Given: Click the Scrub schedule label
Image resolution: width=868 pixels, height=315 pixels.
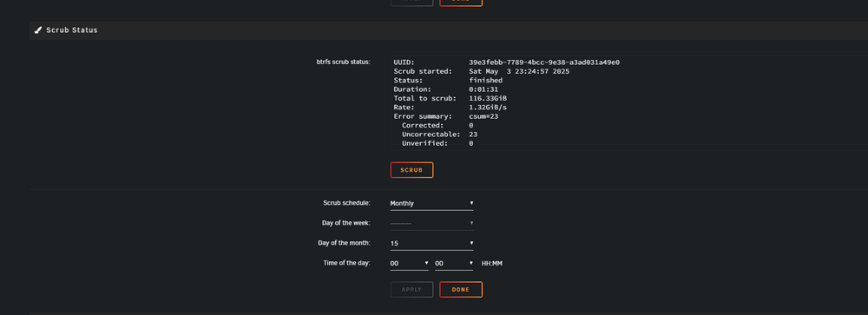Looking at the screenshot, I should point(346,203).
